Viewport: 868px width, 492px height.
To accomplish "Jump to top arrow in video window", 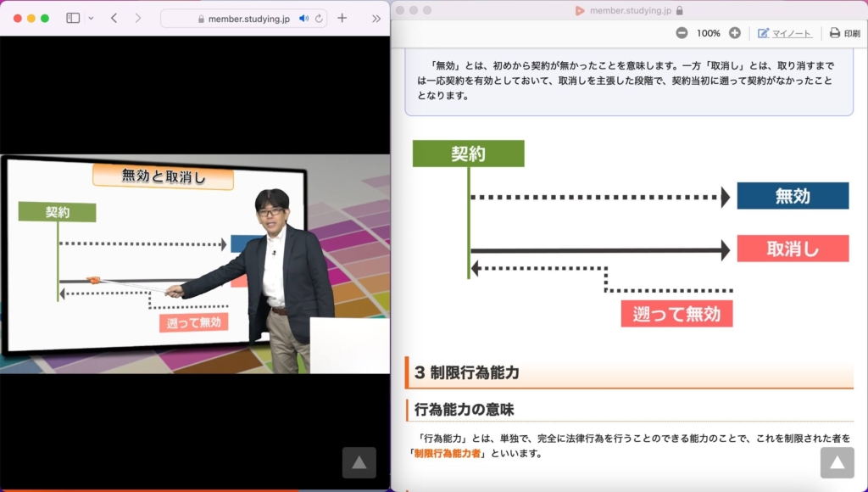I will coord(359,462).
